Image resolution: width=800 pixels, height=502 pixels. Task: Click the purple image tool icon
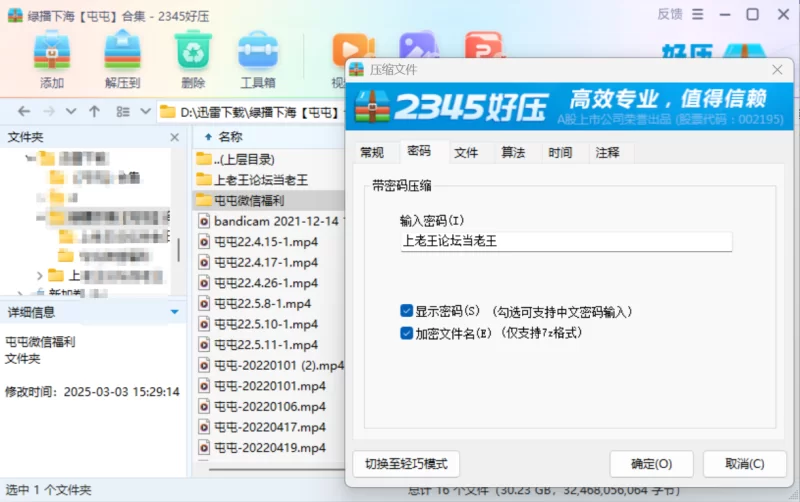click(x=418, y=46)
